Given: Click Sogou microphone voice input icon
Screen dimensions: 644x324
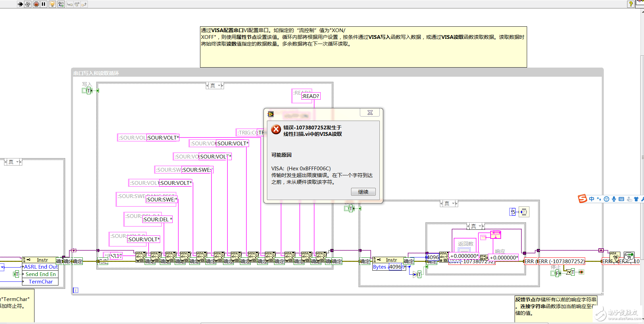Looking at the screenshot, I should point(614,199).
